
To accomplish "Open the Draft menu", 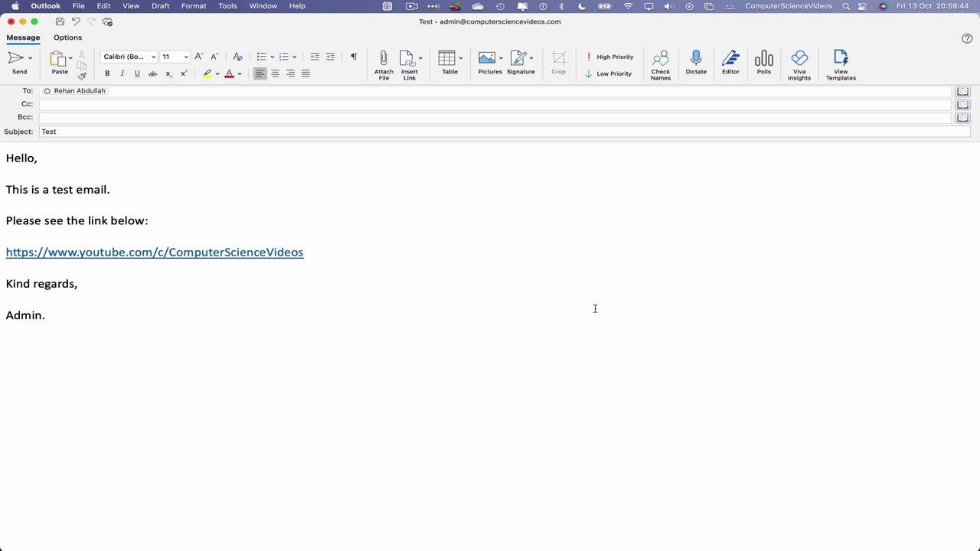I will (161, 6).
